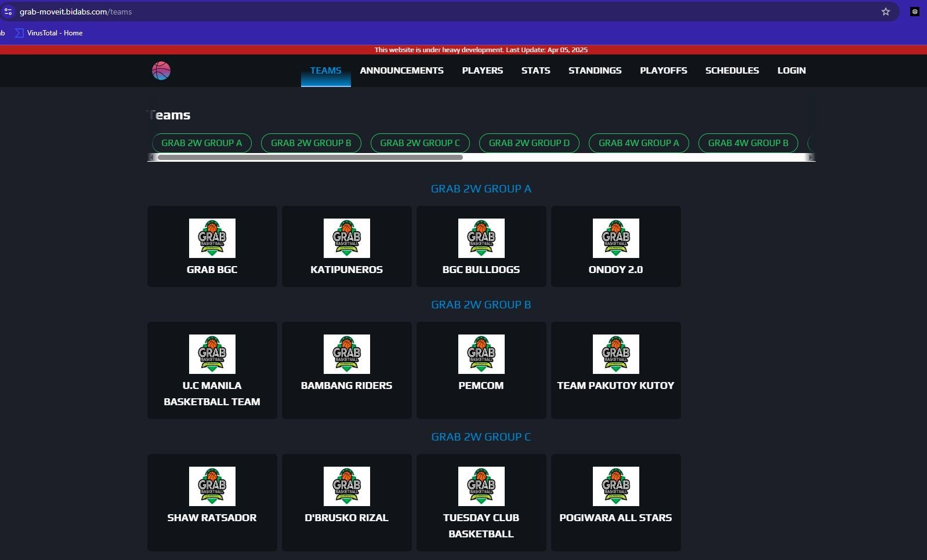Screen dimensions: 927x560
Task: Switch to the Standings page
Action: coord(595,71)
